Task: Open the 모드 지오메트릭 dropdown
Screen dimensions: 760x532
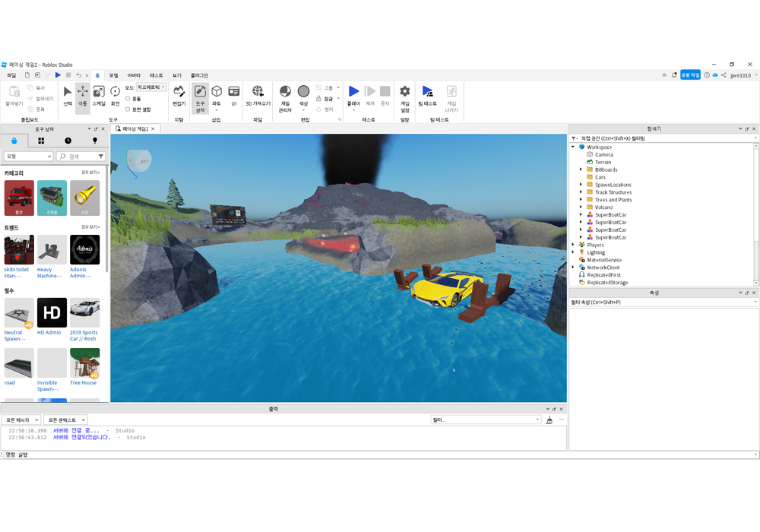Action: pyautogui.click(x=151, y=87)
